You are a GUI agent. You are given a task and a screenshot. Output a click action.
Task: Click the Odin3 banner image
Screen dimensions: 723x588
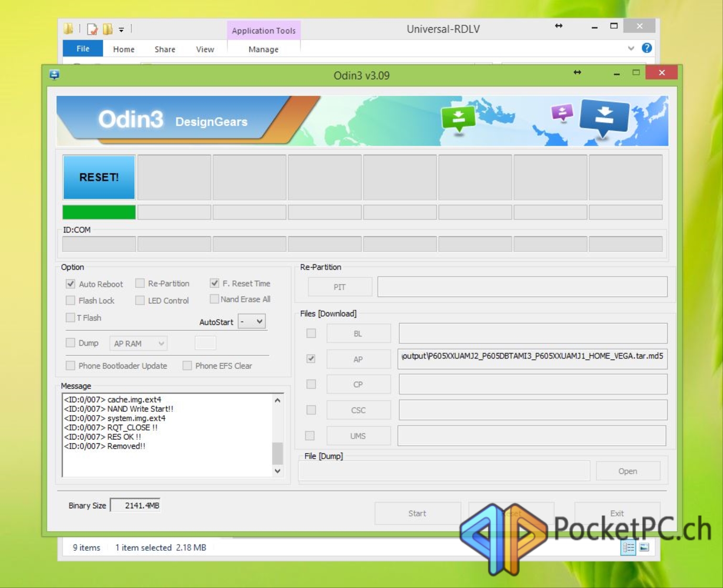362,121
